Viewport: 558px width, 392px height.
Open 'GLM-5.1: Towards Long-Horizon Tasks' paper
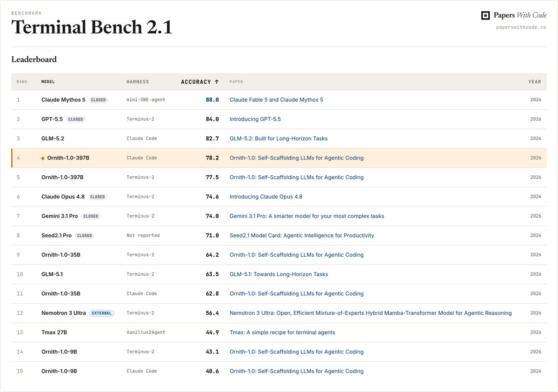279,274
